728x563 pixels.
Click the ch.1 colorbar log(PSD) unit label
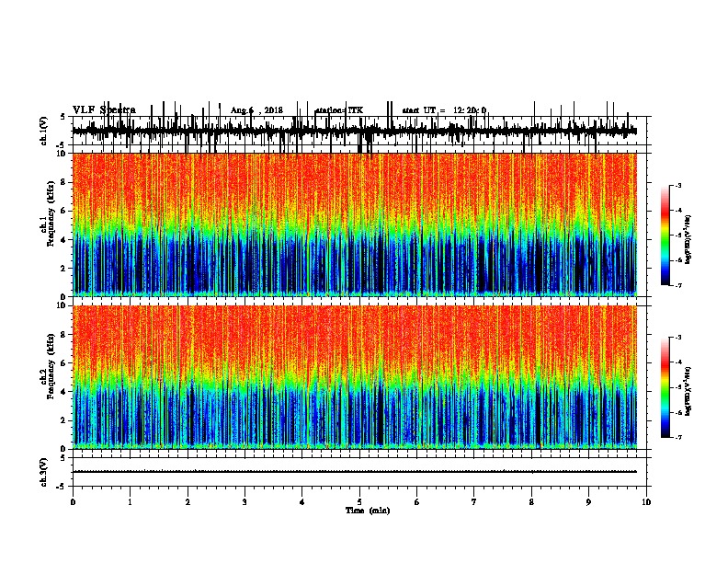click(x=688, y=239)
